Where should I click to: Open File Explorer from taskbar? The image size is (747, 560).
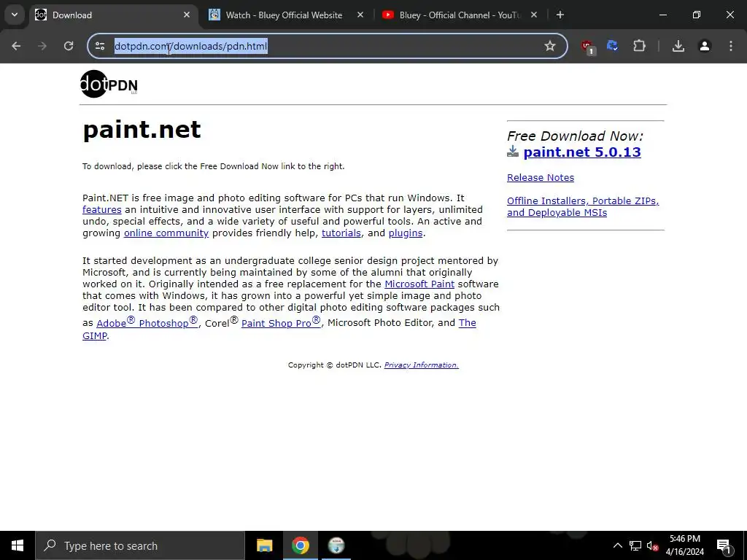point(264,545)
